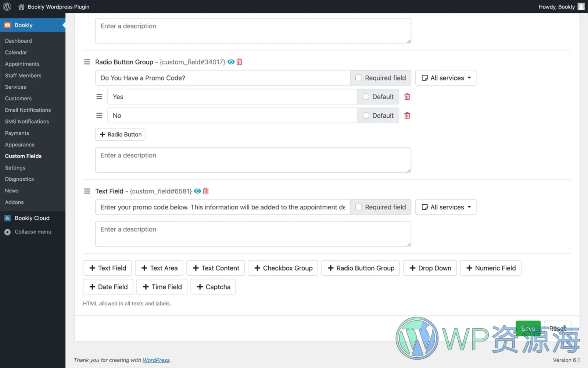588x368 pixels.
Task: Check Required field for the Text Field
Action: 359,207
